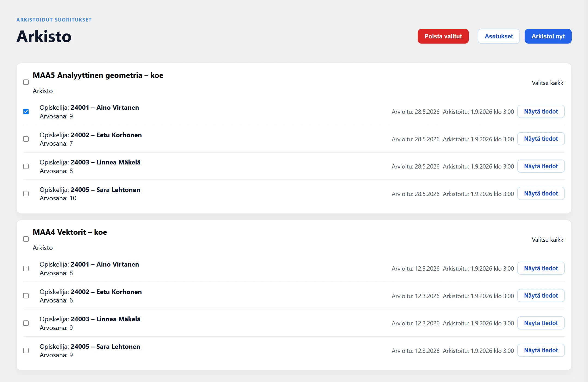This screenshot has height=382, width=588.
Task: Click Valitse kaikki for MAA5 Analyyttinen geometria
Action: [548, 83]
